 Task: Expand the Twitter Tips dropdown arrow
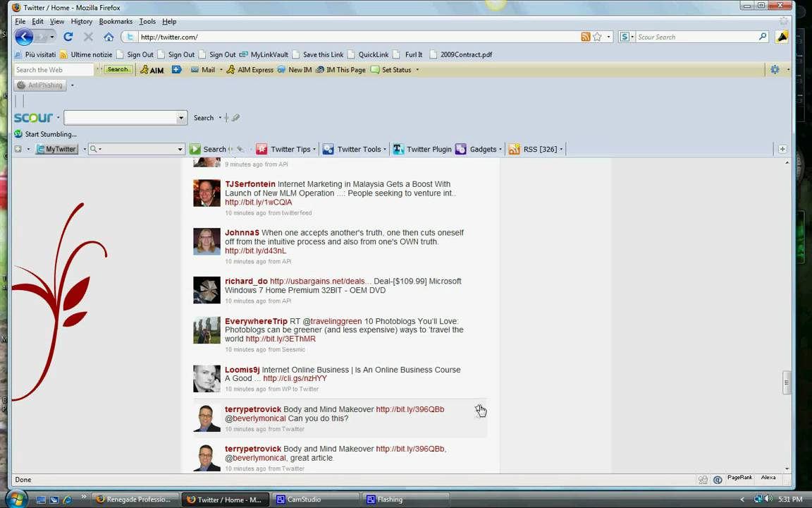(x=314, y=150)
